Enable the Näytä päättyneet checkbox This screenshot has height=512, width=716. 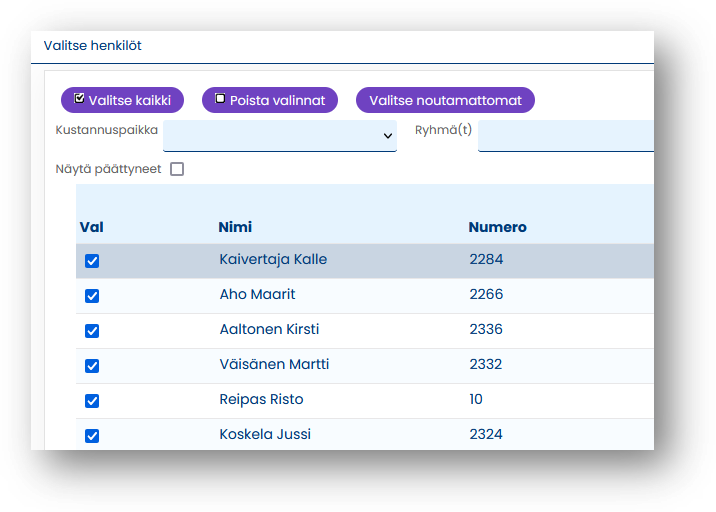tap(177, 169)
